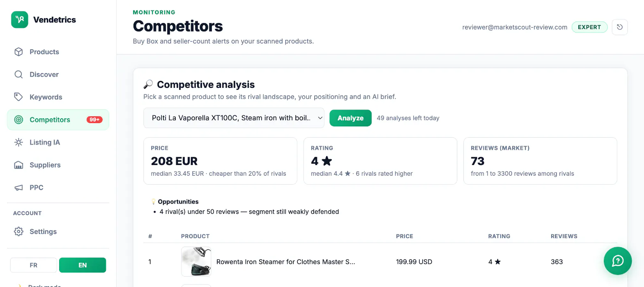
Task: Click the PRICE column header
Action: pyautogui.click(x=405, y=236)
